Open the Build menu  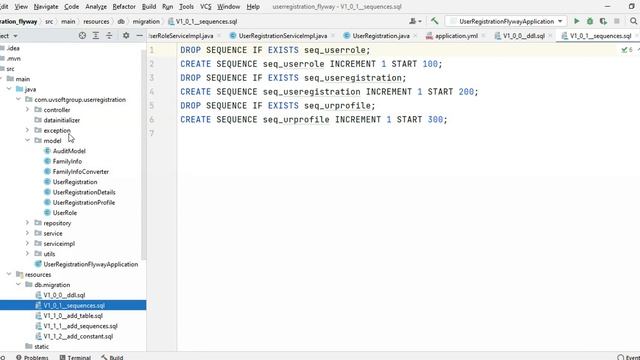pyautogui.click(x=149, y=7)
